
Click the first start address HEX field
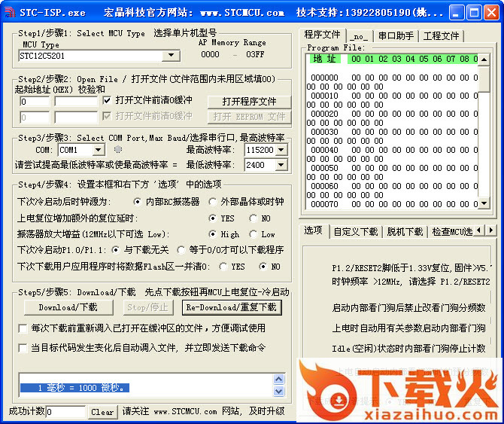coord(35,102)
